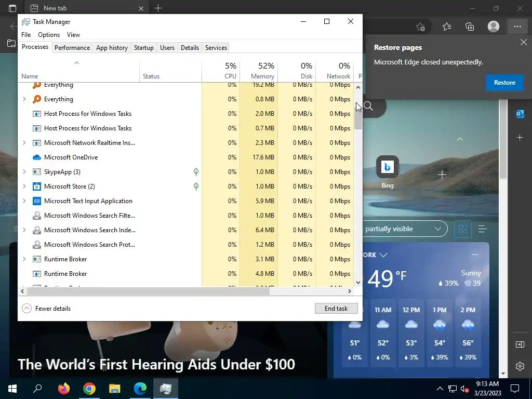
Task: Open Edge Settings and more menu
Action: pyautogui.click(x=517, y=26)
